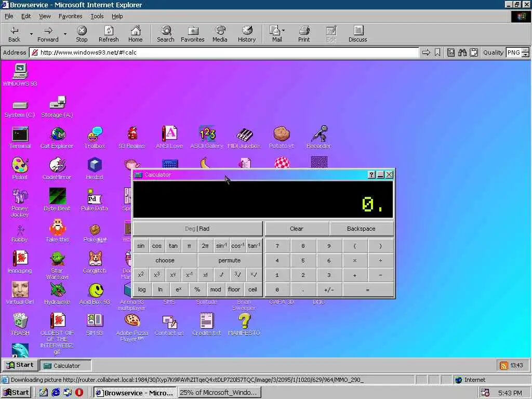
Task: Open the Quality PNG dropdown
Action: 525,52
